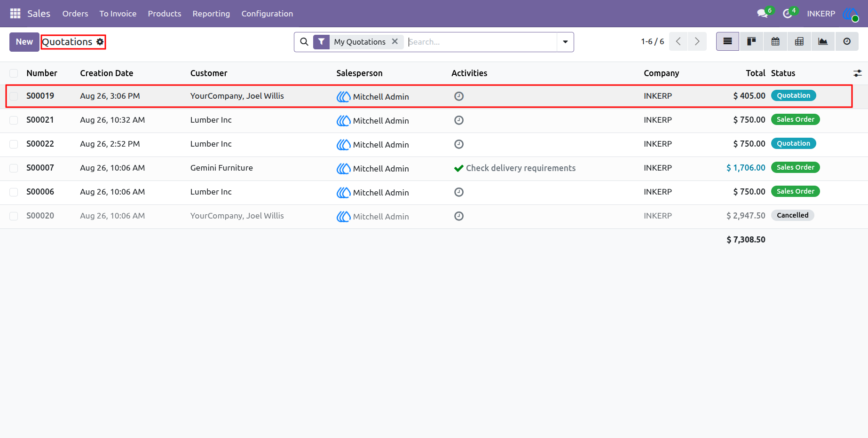Open the To Invoice menu
The width and height of the screenshot is (868, 438).
(x=118, y=14)
